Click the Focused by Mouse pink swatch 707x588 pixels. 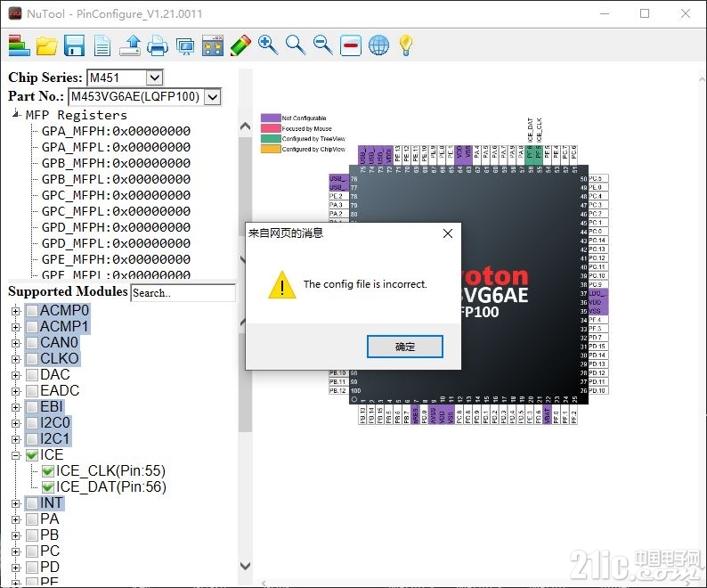(x=271, y=128)
